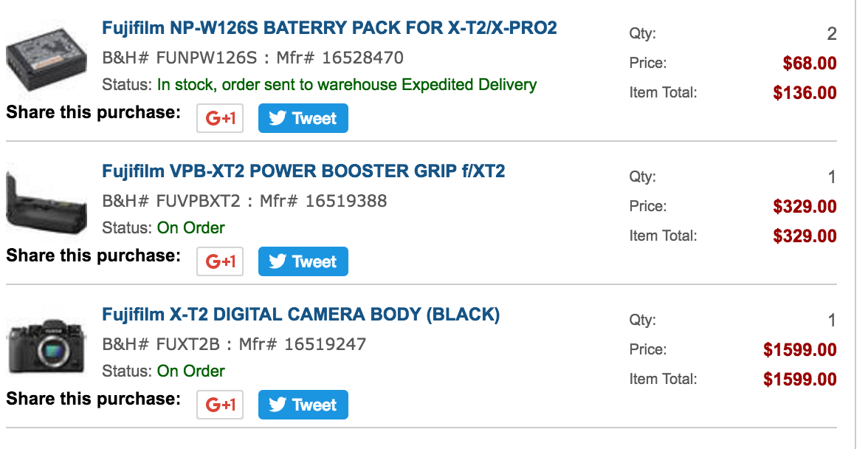Open Fujifilm NP-W126S battery pack product link

click(x=329, y=29)
